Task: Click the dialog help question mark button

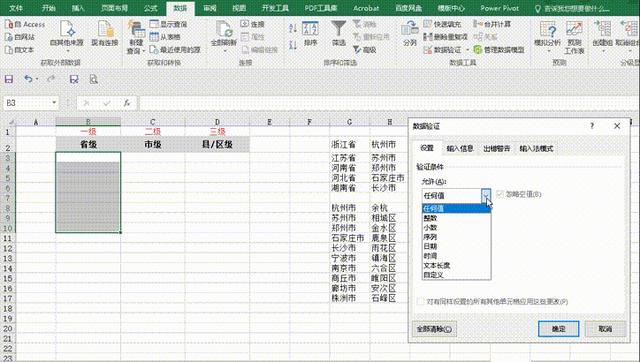Action: tap(592, 126)
